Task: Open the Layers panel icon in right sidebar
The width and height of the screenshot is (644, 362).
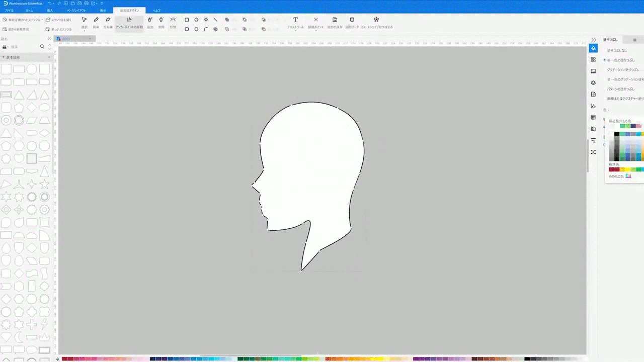Action: click(x=593, y=82)
